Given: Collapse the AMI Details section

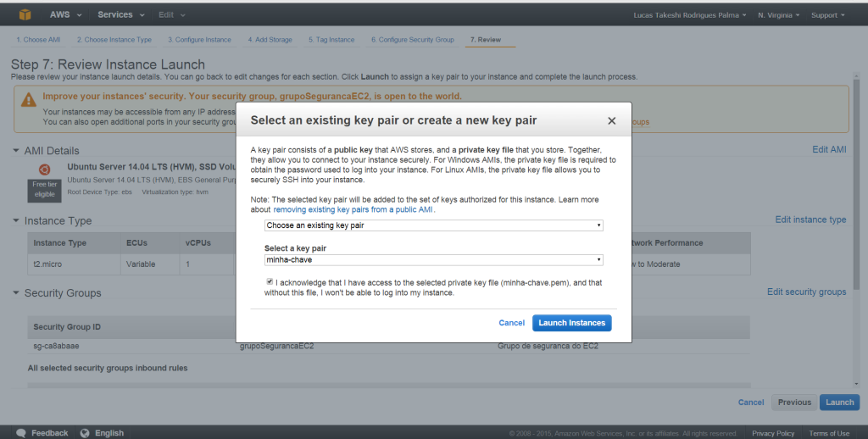Looking at the screenshot, I should coord(16,151).
